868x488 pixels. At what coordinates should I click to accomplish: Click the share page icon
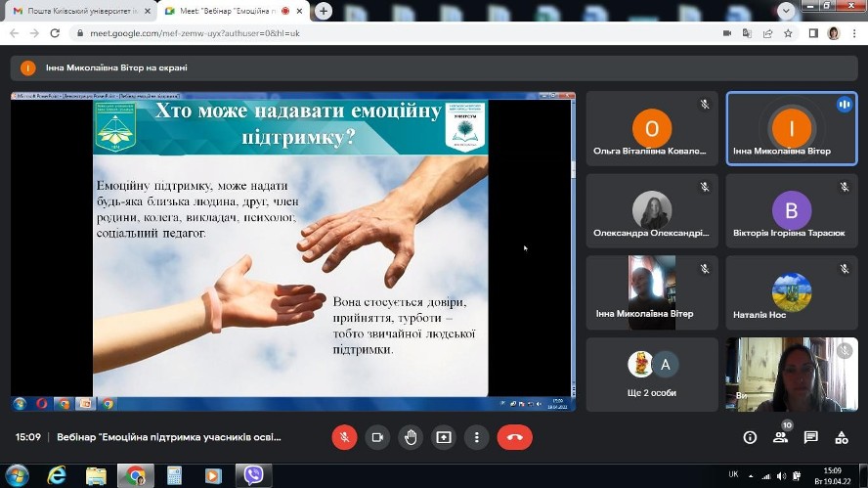tap(767, 33)
